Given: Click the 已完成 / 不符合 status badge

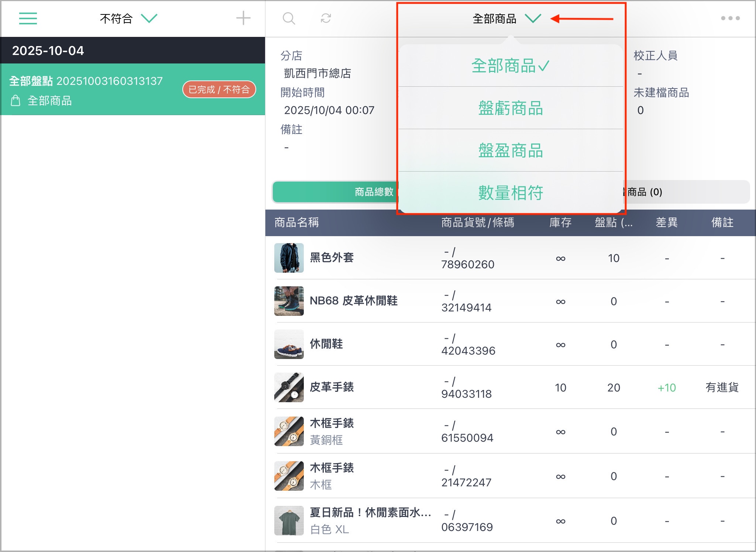Looking at the screenshot, I should (219, 89).
